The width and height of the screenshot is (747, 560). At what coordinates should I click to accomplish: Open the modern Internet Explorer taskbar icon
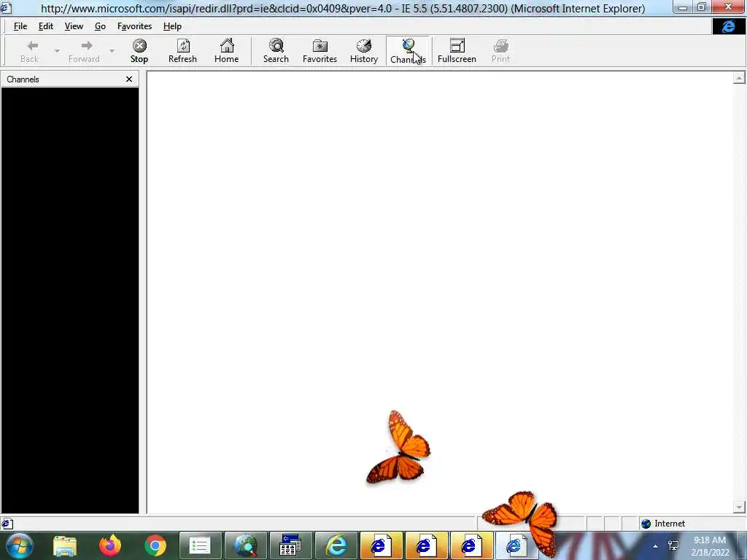(336, 545)
